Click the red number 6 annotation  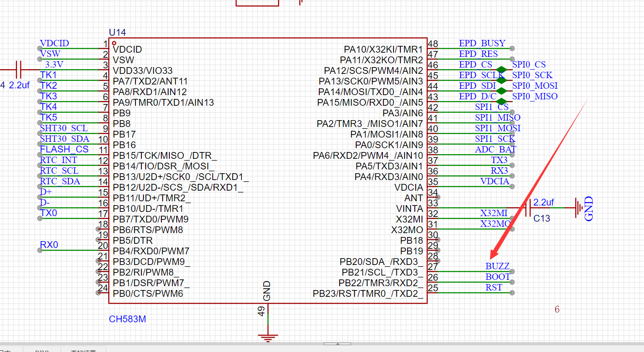coord(557,310)
